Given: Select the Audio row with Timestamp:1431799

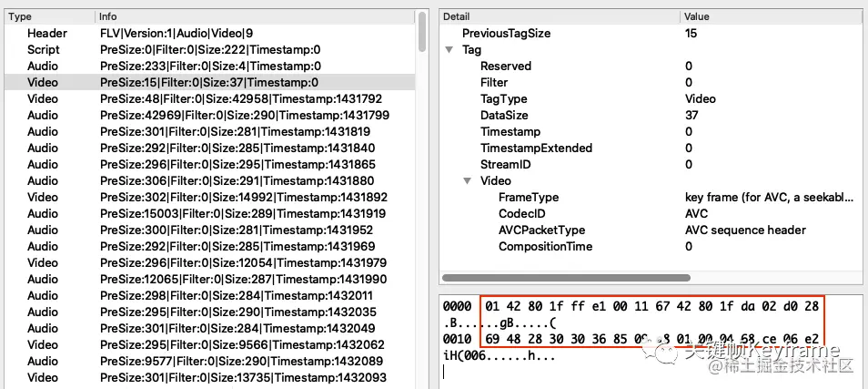Looking at the screenshot, I should click(210, 116).
